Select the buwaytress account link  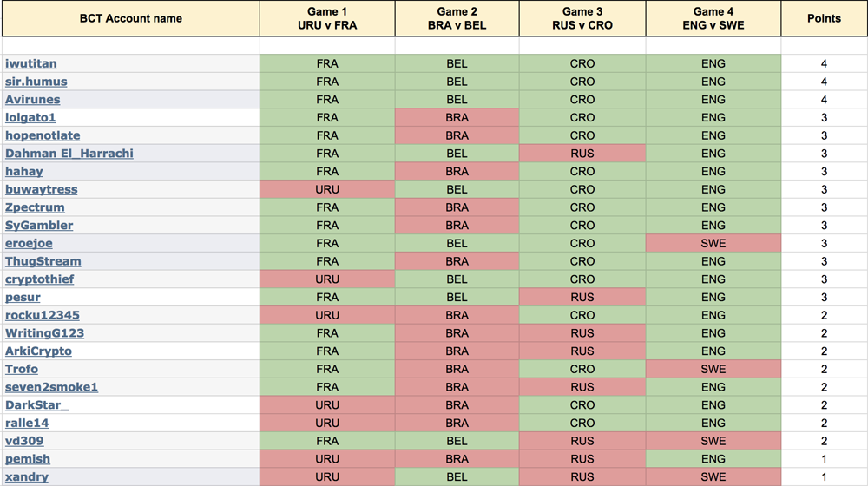(x=42, y=189)
